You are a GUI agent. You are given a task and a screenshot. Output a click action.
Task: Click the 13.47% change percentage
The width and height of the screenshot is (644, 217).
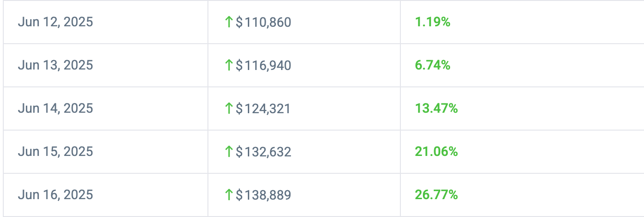click(x=436, y=108)
